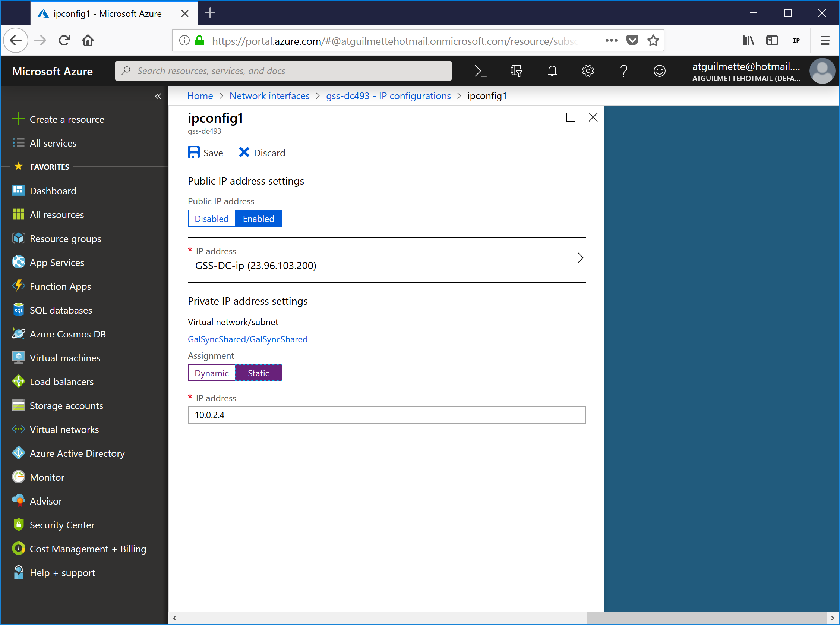Collapse the left sidebar with double chevron
The image size is (840, 625).
(x=158, y=96)
